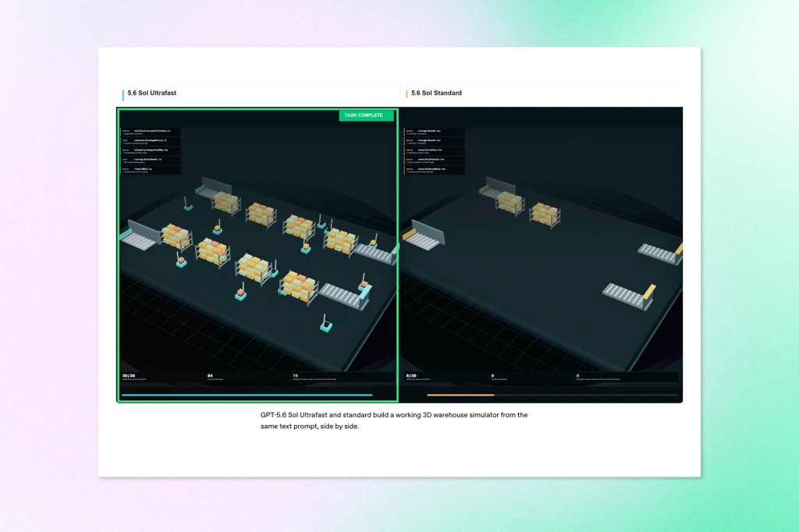The image size is (799, 532).
Task: Click the caption beginning 'GPT-5.6 Sol Ultrafast and standard'
Action: [394, 420]
